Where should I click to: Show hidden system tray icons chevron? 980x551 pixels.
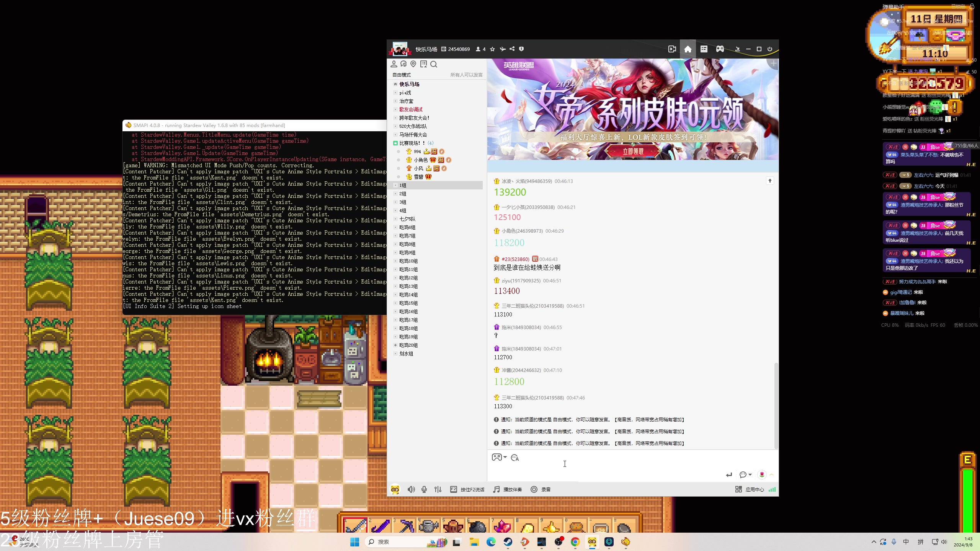point(874,542)
